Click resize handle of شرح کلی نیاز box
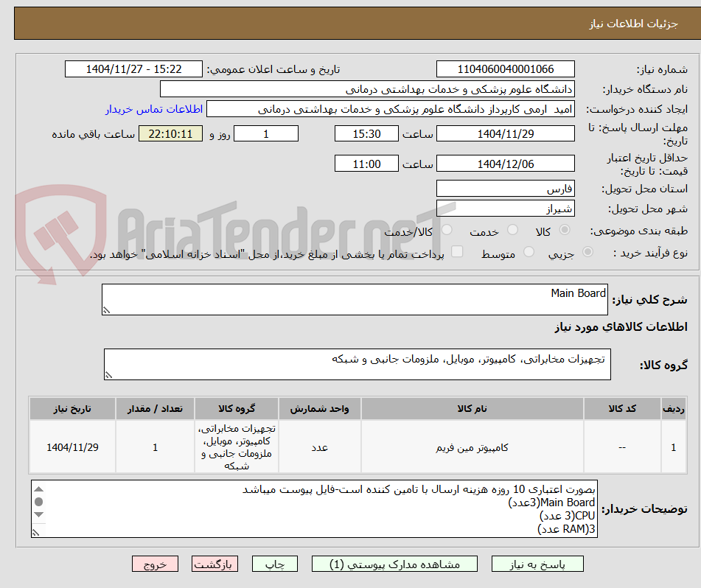This screenshot has height=588, width=701. 106,310
